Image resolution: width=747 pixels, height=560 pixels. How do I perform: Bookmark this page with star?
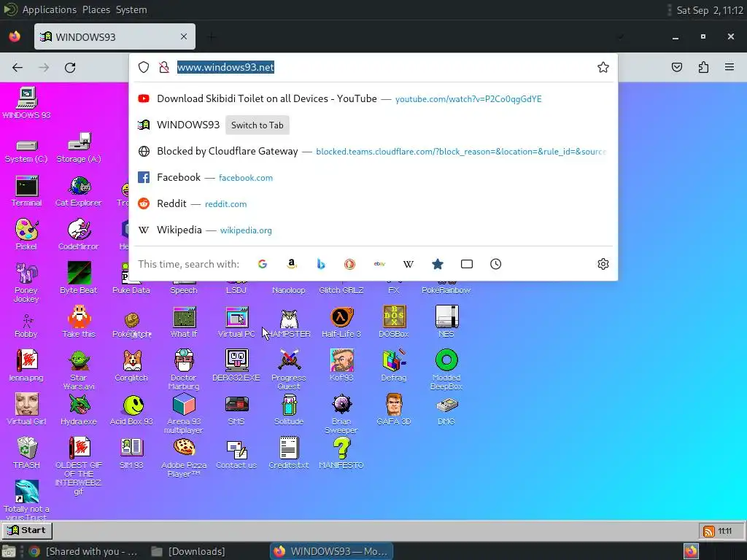(x=603, y=67)
